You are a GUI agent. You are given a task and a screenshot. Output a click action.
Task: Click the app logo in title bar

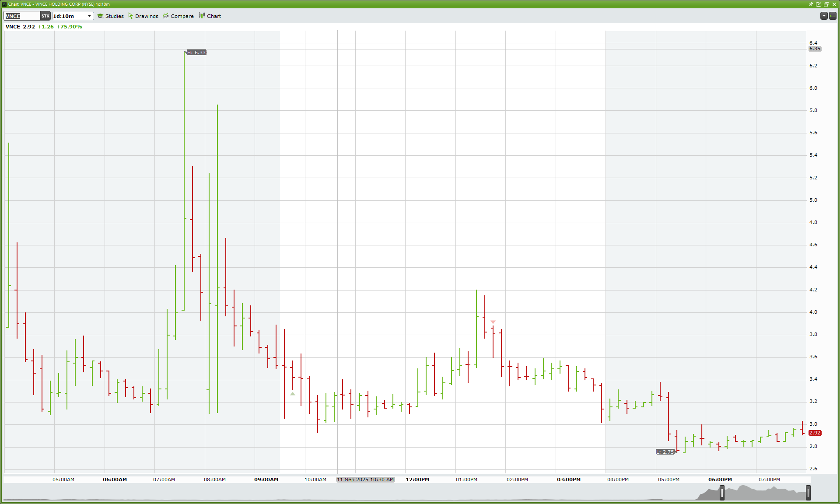pos(4,4)
